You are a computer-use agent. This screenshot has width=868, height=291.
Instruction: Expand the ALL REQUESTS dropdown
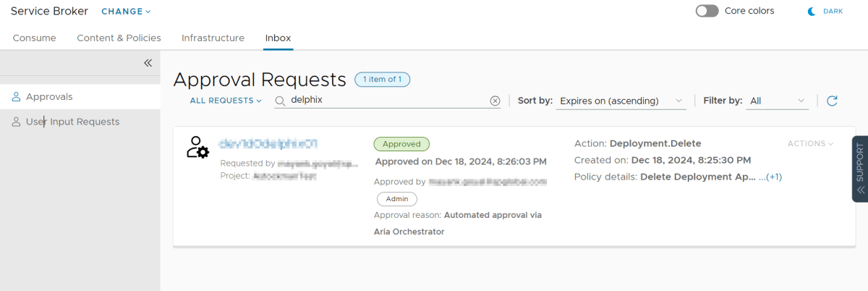point(226,101)
